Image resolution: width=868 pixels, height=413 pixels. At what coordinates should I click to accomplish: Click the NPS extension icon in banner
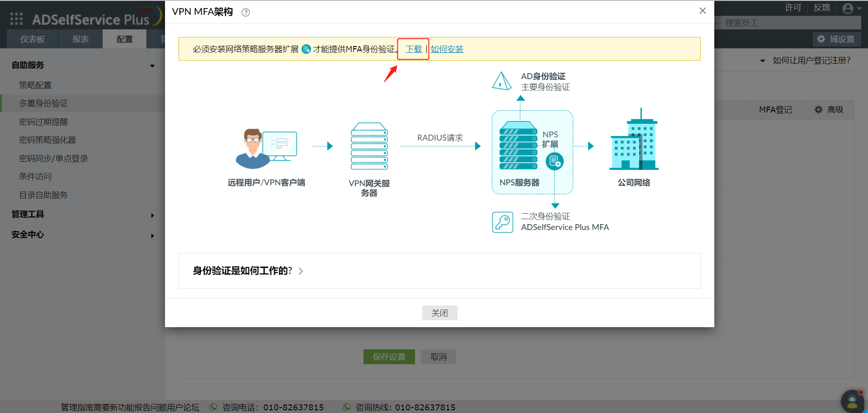click(306, 49)
